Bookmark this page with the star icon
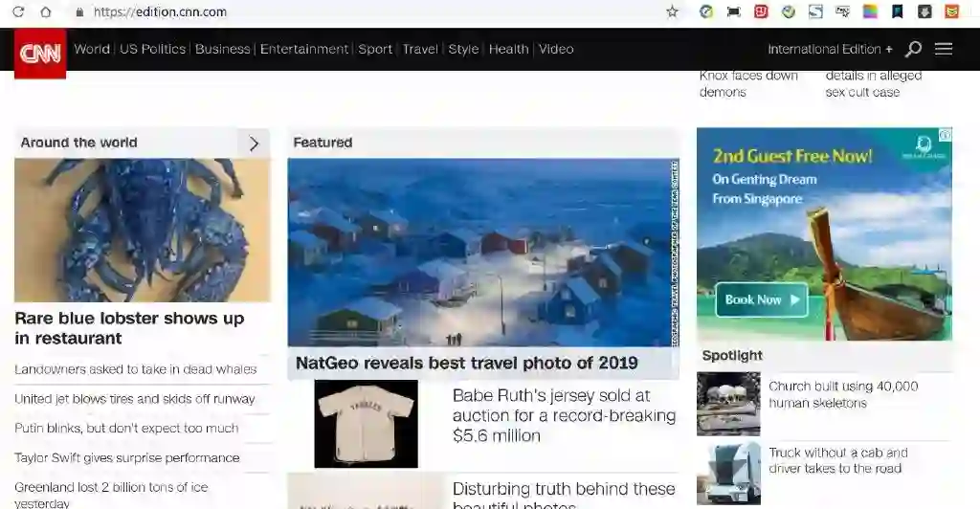The image size is (980, 509). click(x=673, y=11)
